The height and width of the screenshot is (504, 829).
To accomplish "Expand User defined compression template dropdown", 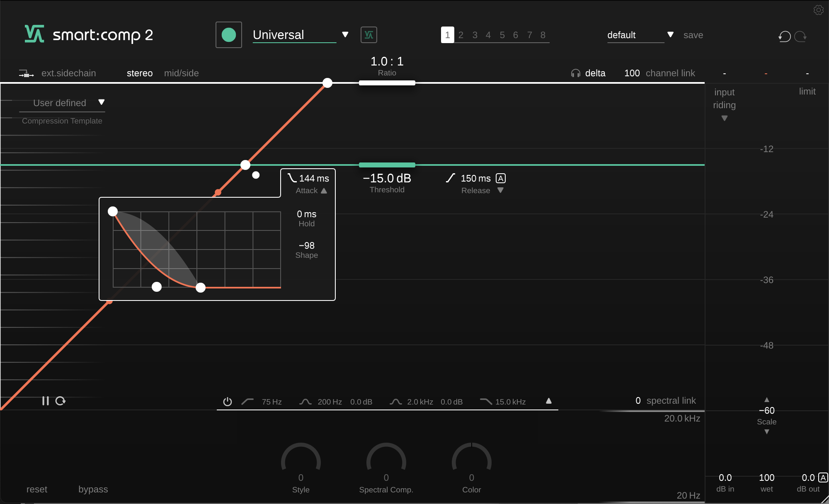I will tap(101, 102).
